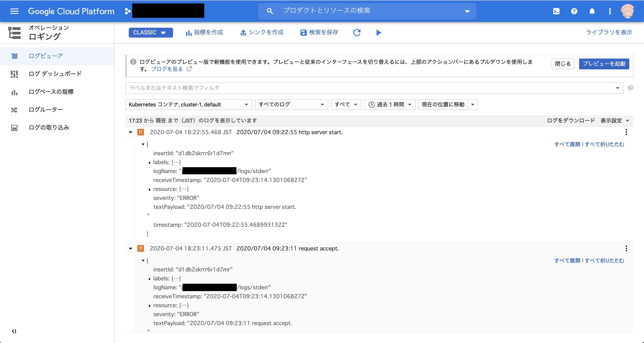The image size is (644, 343).
Task: Click すべて折りたたむ in the second log entry
Action: click(x=604, y=260)
